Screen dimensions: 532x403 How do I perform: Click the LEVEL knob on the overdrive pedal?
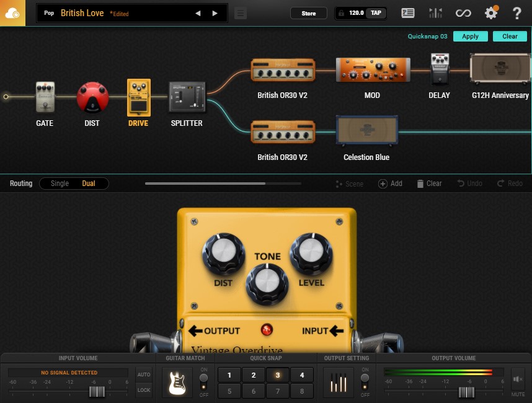(311, 253)
